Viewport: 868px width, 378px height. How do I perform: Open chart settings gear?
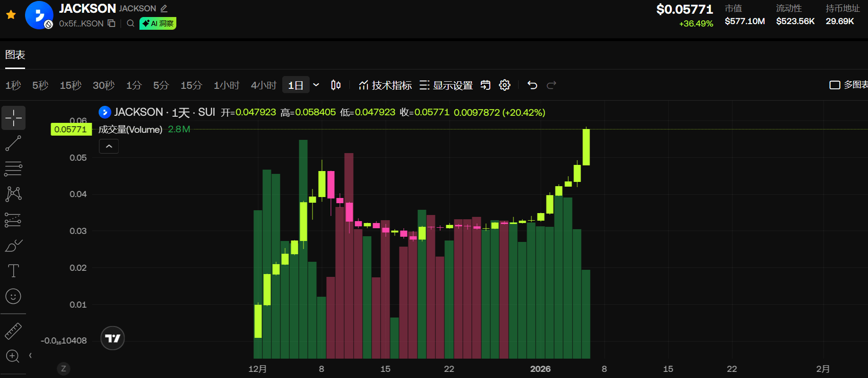pos(505,85)
